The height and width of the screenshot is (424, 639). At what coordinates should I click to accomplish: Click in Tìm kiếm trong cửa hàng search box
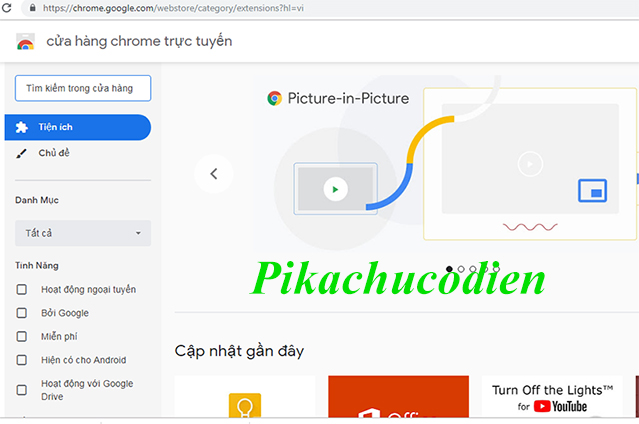(83, 88)
